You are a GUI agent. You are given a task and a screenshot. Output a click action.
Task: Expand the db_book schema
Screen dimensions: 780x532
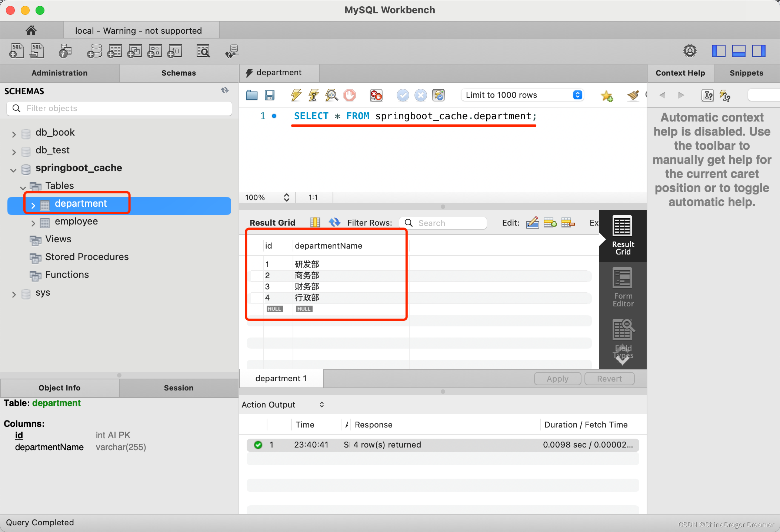14,134
